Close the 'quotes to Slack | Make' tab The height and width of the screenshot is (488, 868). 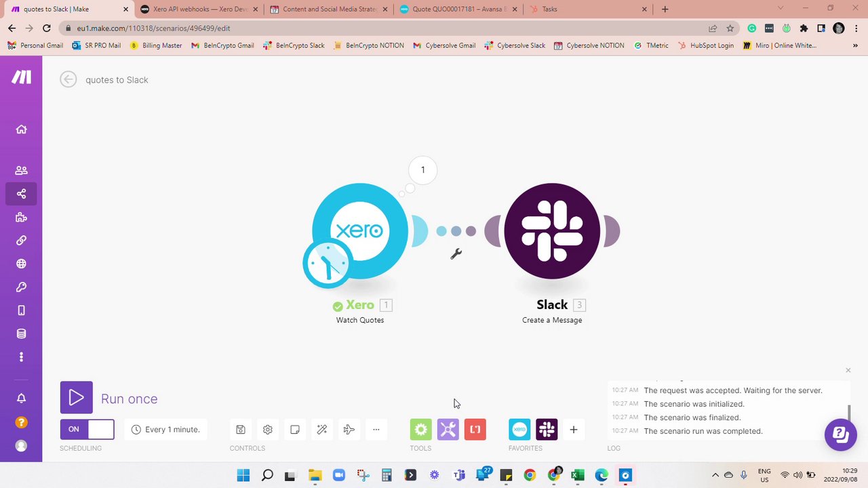click(x=125, y=9)
